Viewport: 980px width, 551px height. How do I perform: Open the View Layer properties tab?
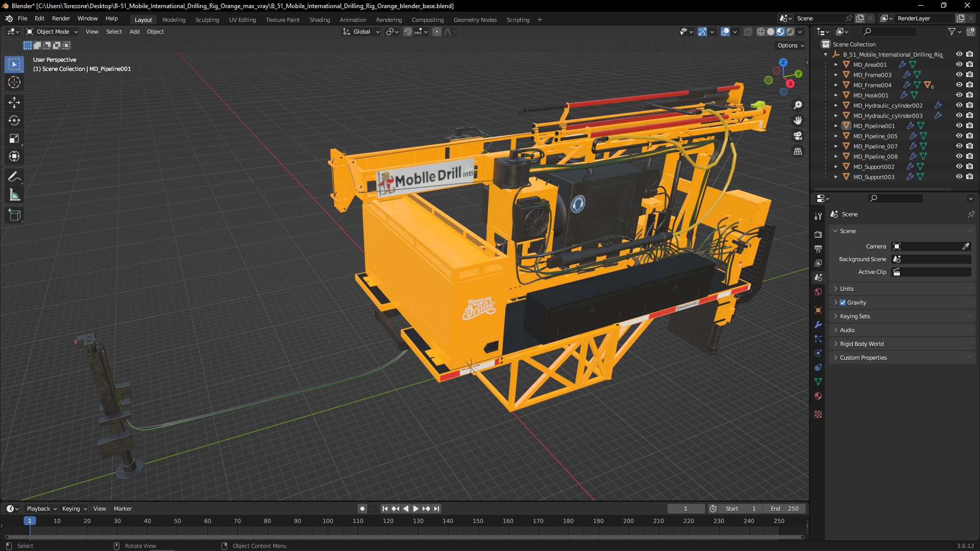[x=818, y=263]
